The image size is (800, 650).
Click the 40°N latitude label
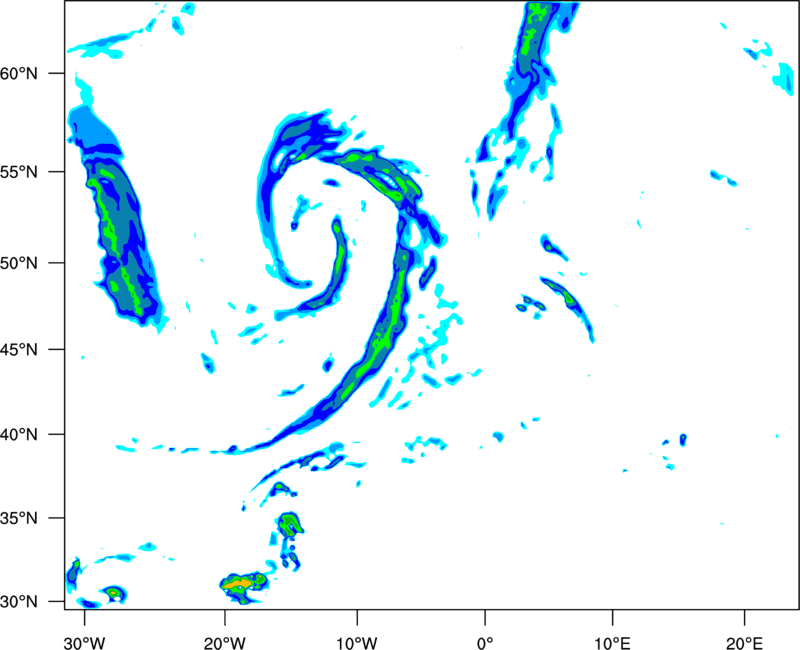pyautogui.click(x=19, y=435)
